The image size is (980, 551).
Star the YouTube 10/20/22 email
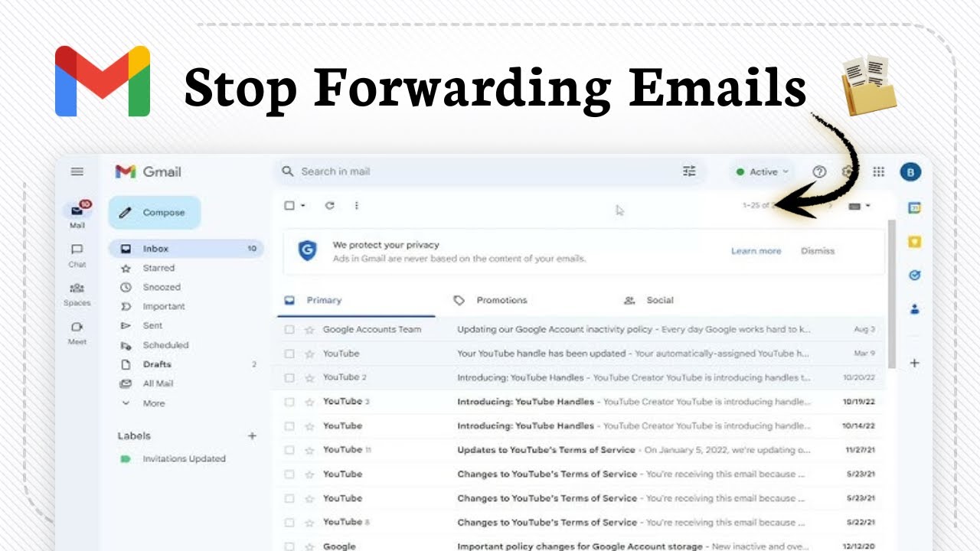point(309,377)
